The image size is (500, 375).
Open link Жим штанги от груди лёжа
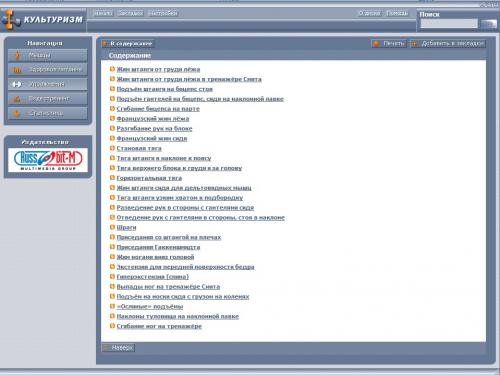point(158,69)
